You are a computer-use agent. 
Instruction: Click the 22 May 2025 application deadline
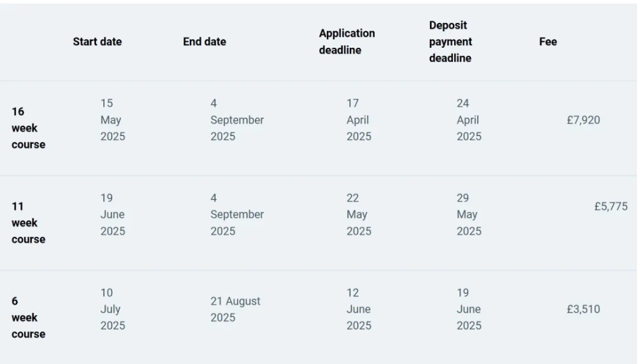[359, 214]
